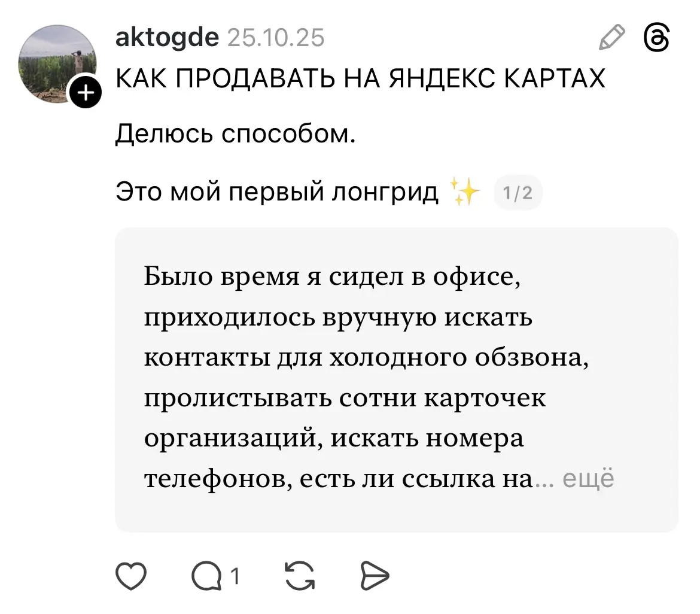
Task: Open aktogde's profile via the username
Action: (167, 37)
